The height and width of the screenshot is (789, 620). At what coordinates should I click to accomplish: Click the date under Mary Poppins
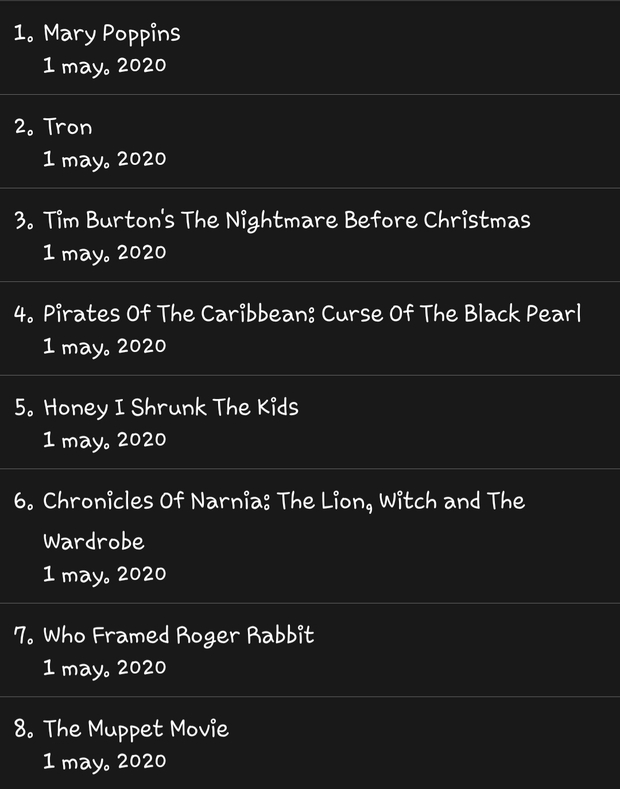105,66
